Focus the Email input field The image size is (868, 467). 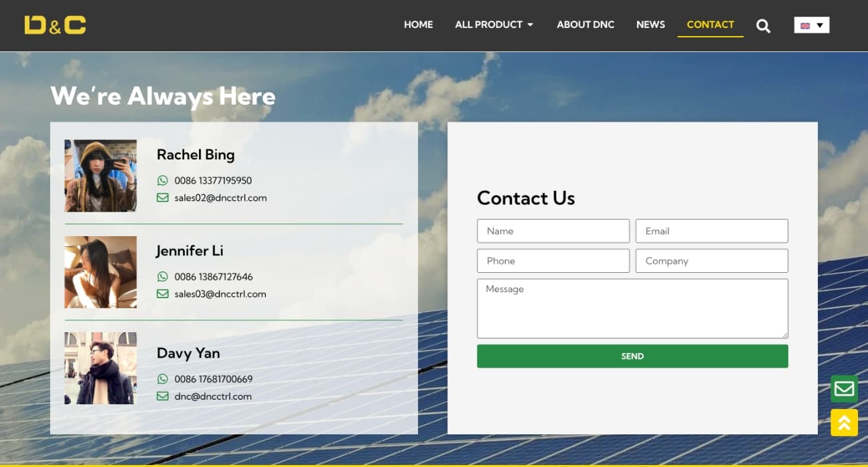pos(712,231)
